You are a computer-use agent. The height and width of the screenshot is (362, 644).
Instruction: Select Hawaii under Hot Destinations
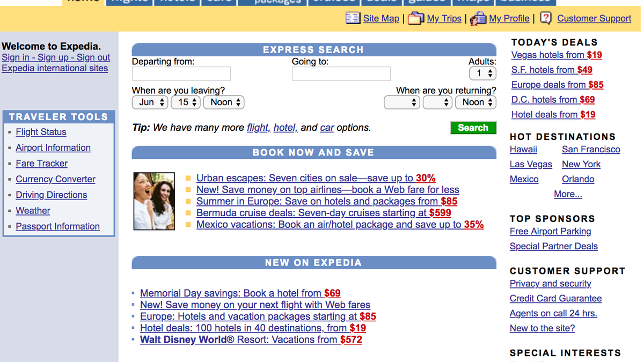(523, 150)
